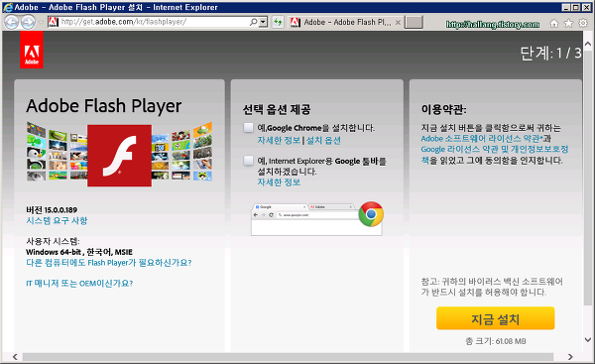Click the Chrome browser preview image

click(317, 219)
